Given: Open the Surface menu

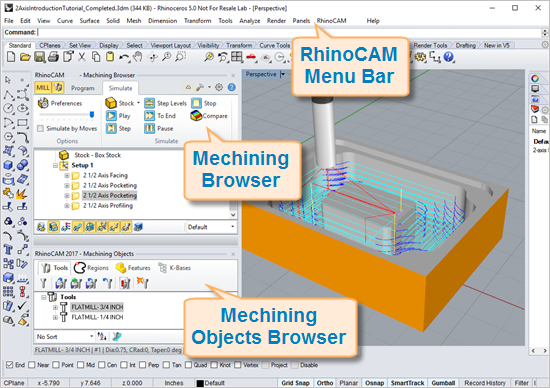Looking at the screenshot, I should [x=89, y=21].
